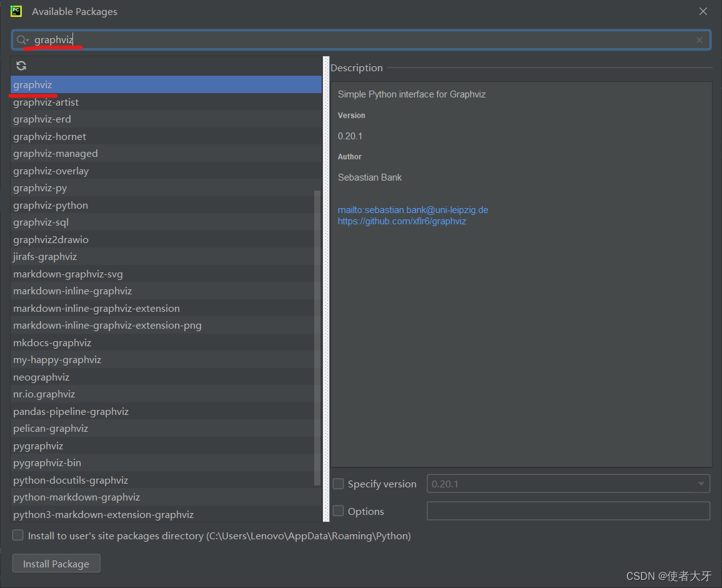The image size is (722, 588).
Task: Open the github.com/xflr6/graphviz link
Action: tap(402, 221)
